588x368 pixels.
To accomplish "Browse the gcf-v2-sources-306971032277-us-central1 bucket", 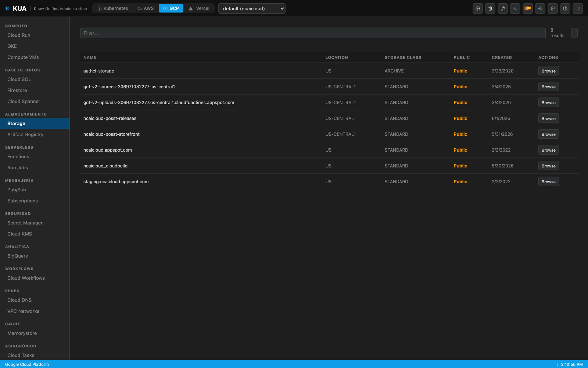I will 548,87.
